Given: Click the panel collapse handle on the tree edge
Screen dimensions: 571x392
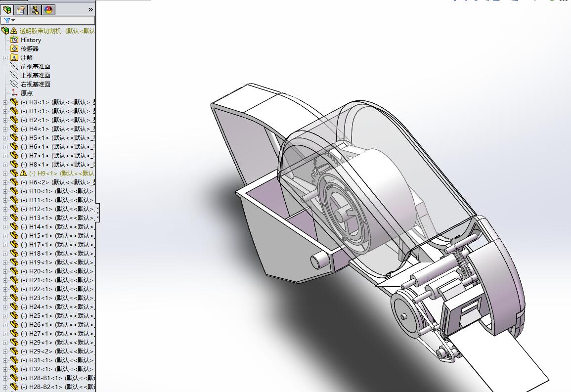Looking at the screenshot, I should [x=97, y=213].
